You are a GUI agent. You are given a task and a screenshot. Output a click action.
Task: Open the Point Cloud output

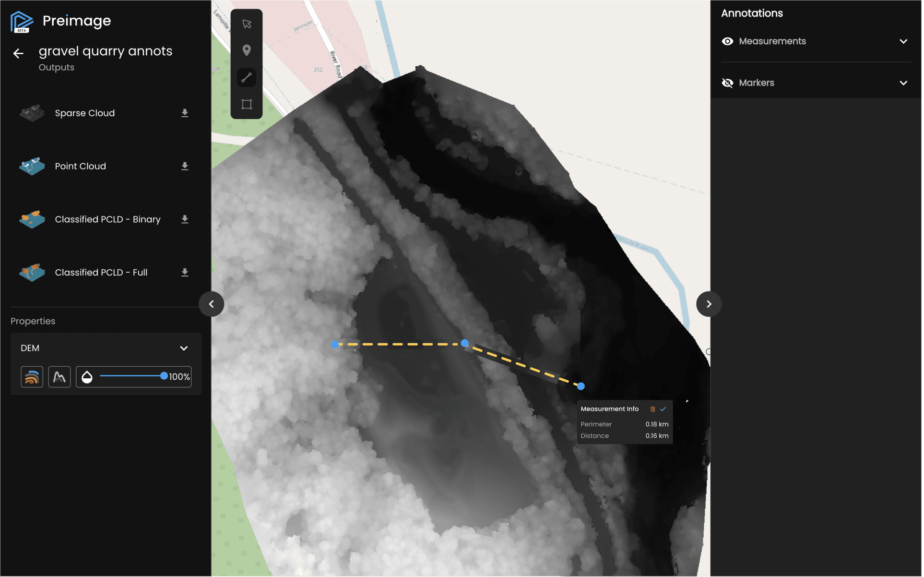[80, 166]
